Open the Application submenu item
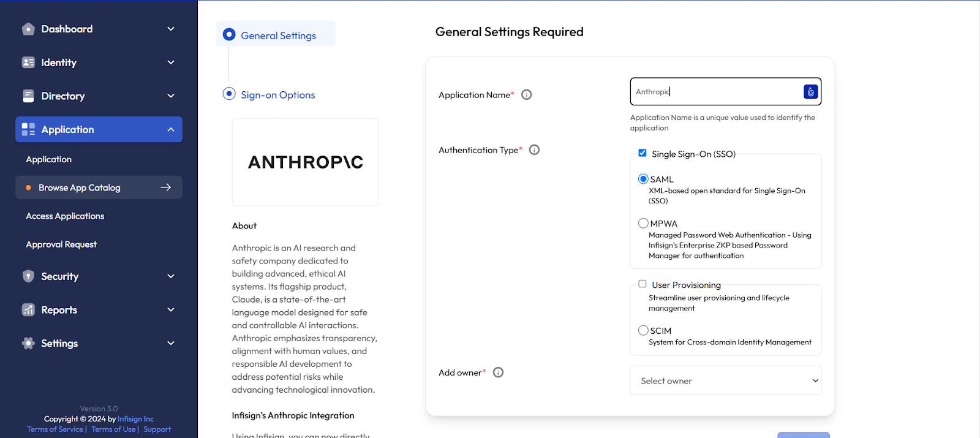This screenshot has width=980, height=438. pyautogui.click(x=48, y=159)
